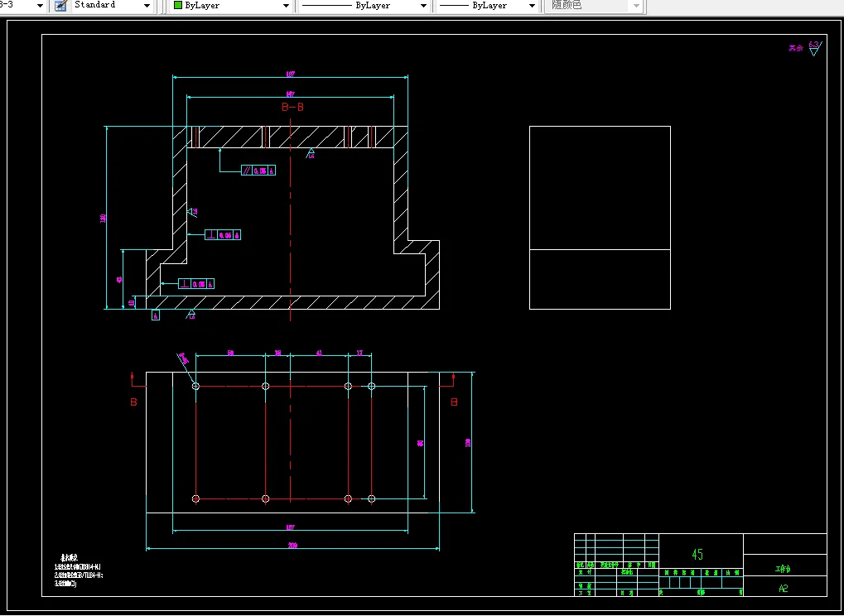Open the lineweight ByLayer dropdown

(487, 5)
